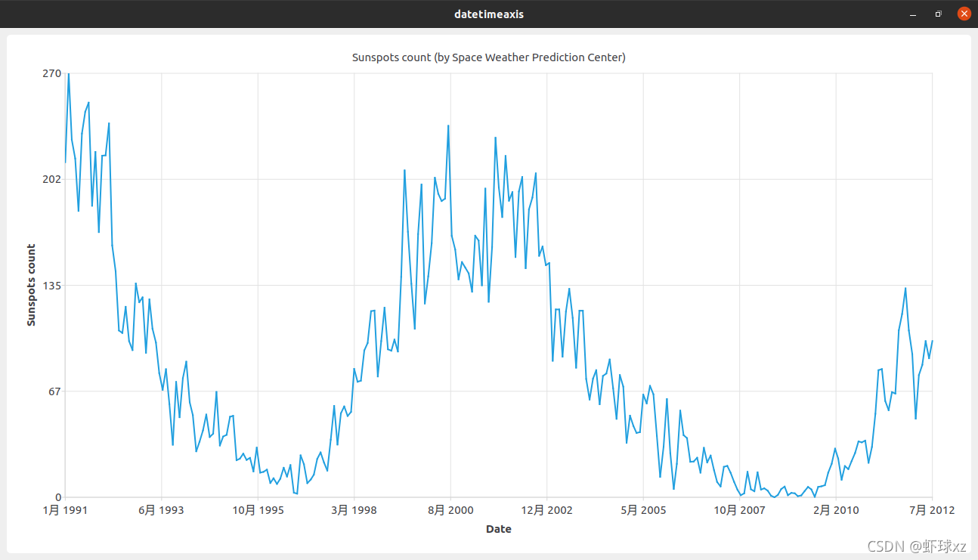Click the '1月 1991' date label
Screen dimensions: 978x560
tap(65, 510)
